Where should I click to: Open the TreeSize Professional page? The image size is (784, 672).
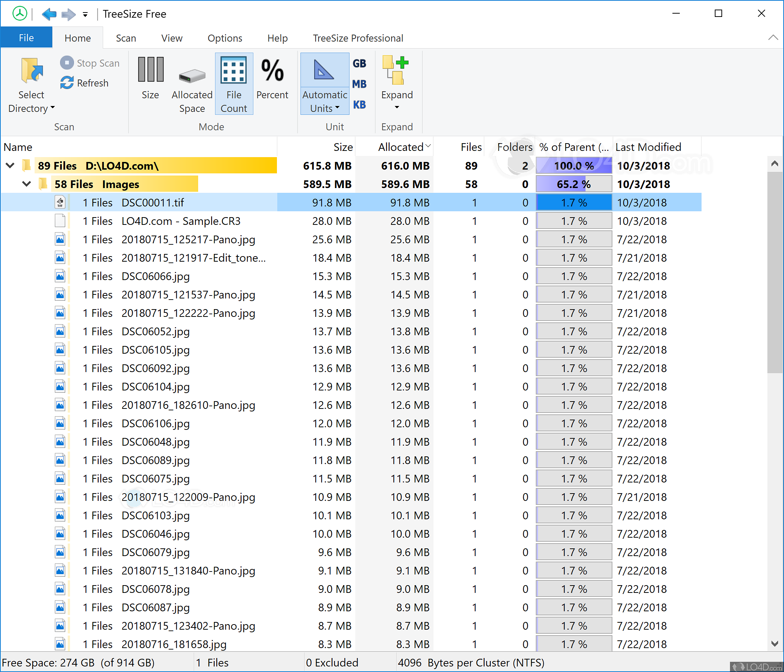[x=358, y=38]
